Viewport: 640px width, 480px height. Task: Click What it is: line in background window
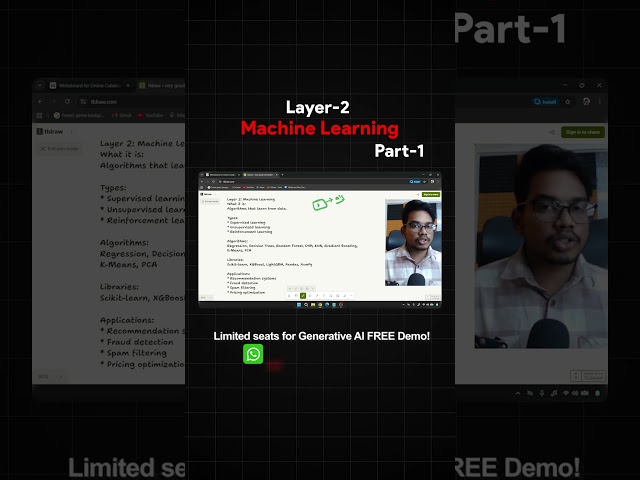[x=122, y=154]
